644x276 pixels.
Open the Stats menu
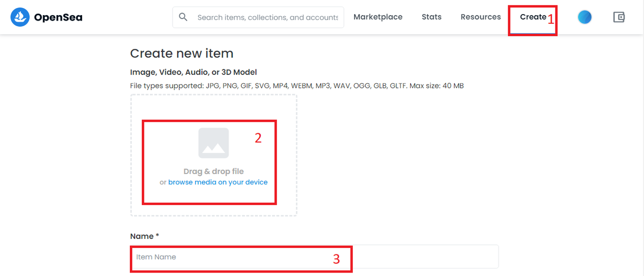tap(432, 17)
